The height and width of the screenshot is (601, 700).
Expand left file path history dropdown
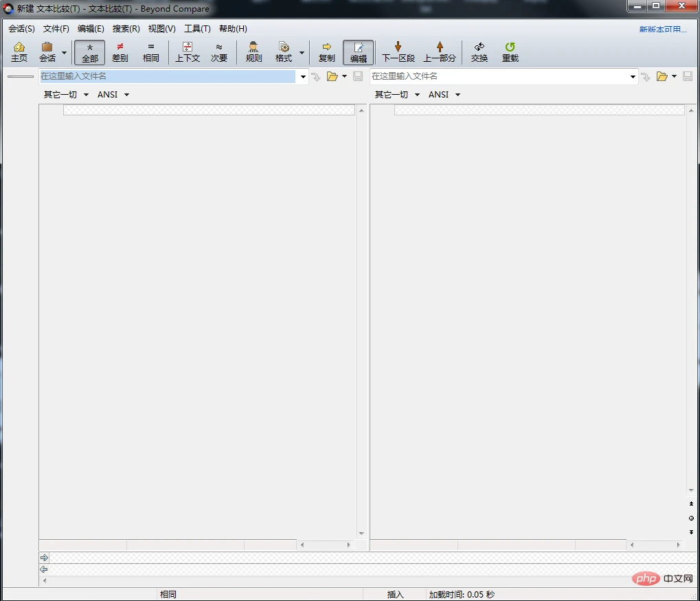click(x=303, y=77)
